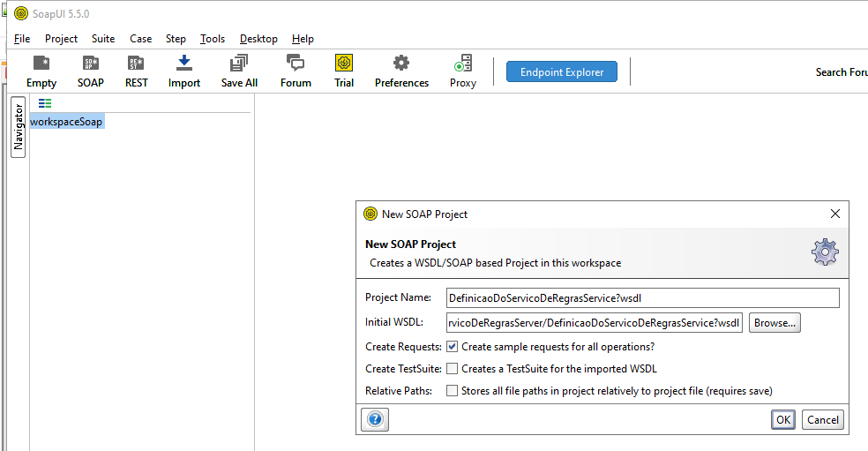Viewport: 868px width, 451px height.
Task: Enable Creates a TestSuite for imported WSDL
Action: pyautogui.click(x=453, y=369)
